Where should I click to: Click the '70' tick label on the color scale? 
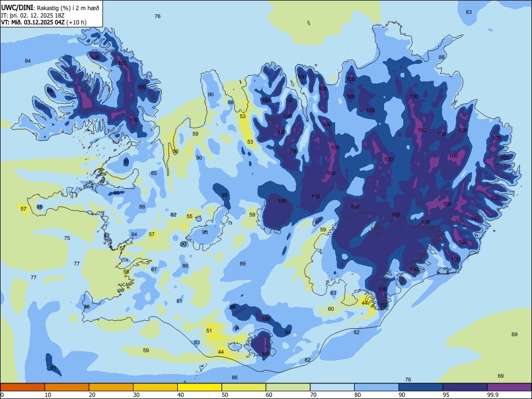click(313, 395)
